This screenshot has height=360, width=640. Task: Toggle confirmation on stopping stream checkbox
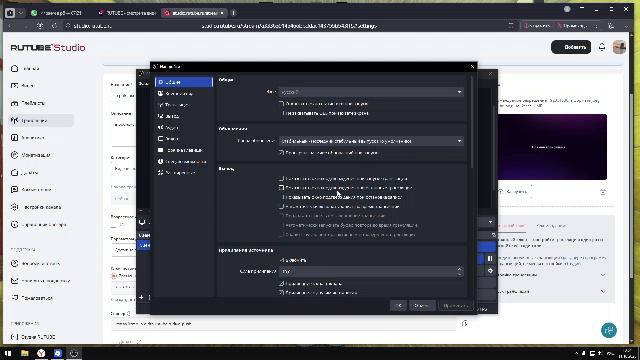pos(281,188)
